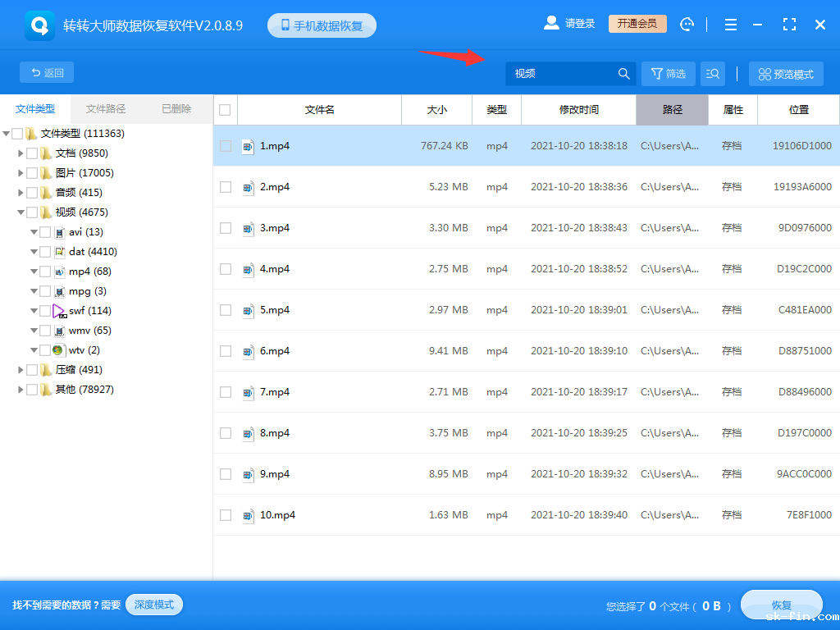Open the 筛选 filter tool
The image size is (840, 630).
click(668, 73)
